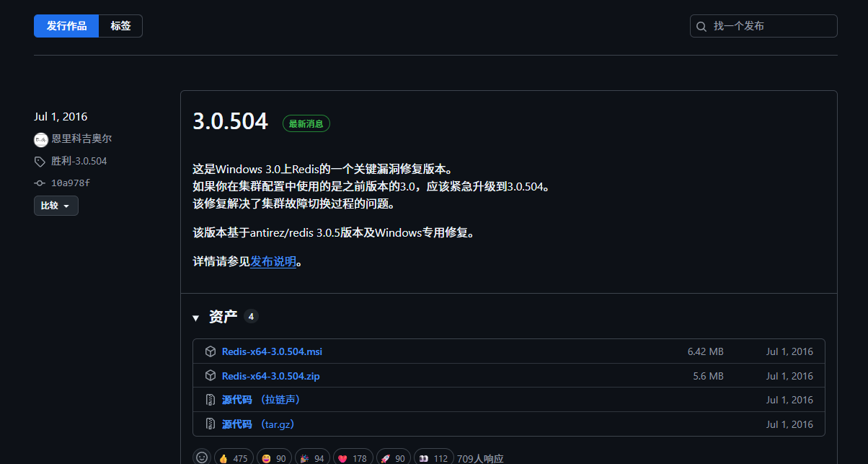The height and width of the screenshot is (464, 868).
Task: Open the 发布说明 link
Action: tap(273, 261)
